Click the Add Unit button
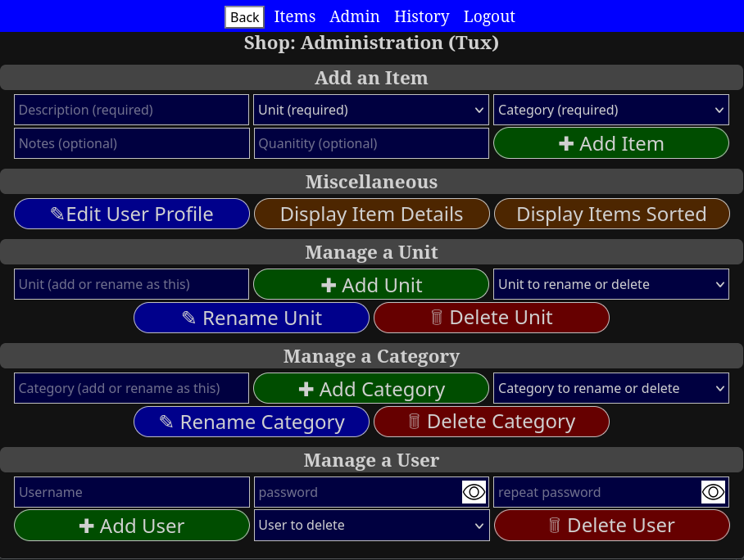744x560 pixels. (371, 285)
